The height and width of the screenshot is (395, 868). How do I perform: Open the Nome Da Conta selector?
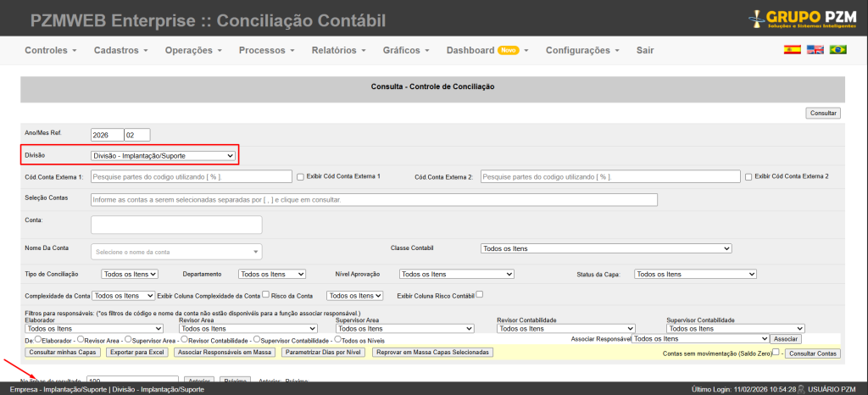pyautogui.click(x=176, y=252)
